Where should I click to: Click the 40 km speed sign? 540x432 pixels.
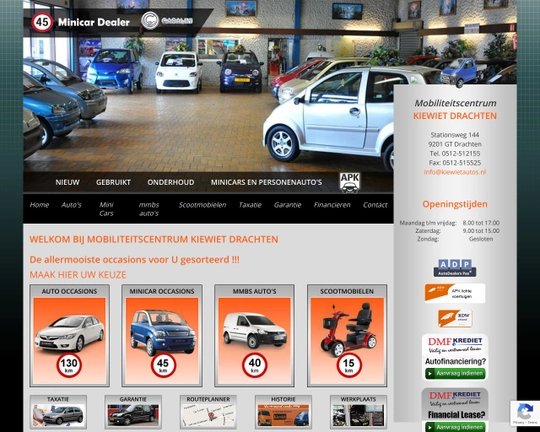pos(255,365)
